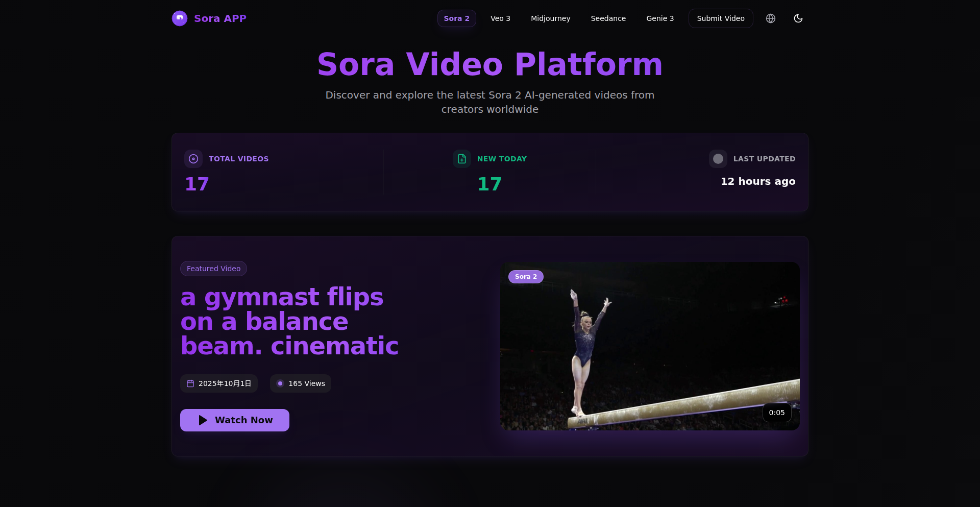Click the purple 17 total videos count
This screenshot has height=507, width=980.
(197, 184)
